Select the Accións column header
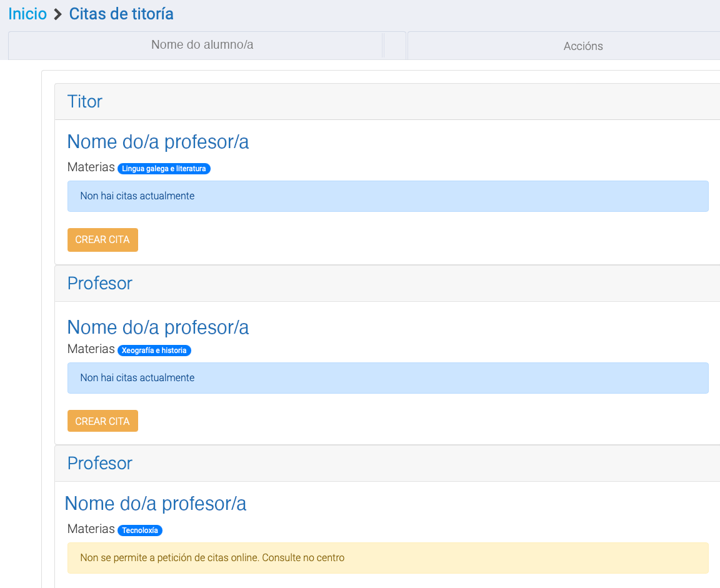The image size is (720, 588). 582,46
